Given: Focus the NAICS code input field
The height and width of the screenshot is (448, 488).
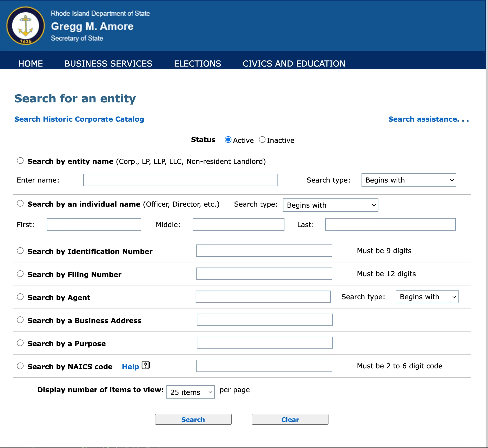Looking at the screenshot, I should [264, 366].
